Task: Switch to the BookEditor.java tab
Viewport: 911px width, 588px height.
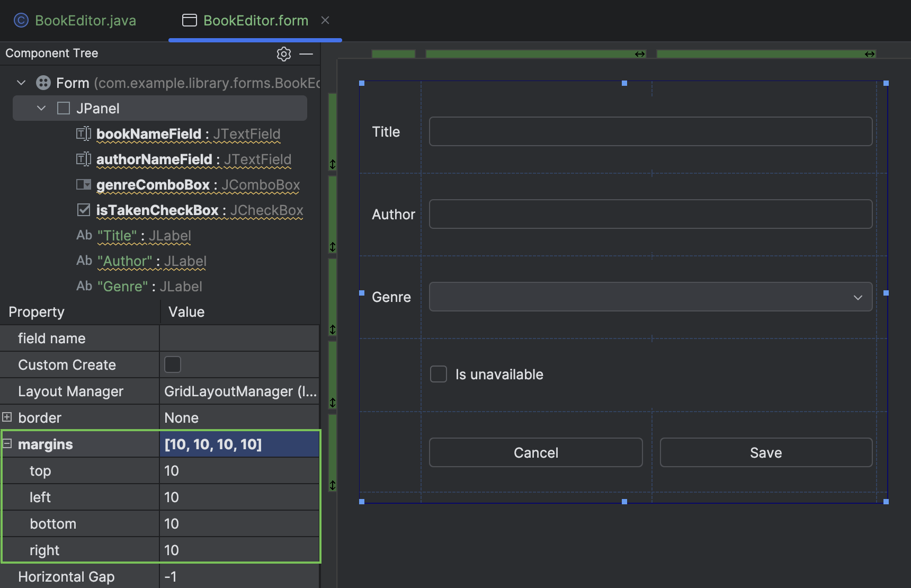Action: 85,20
